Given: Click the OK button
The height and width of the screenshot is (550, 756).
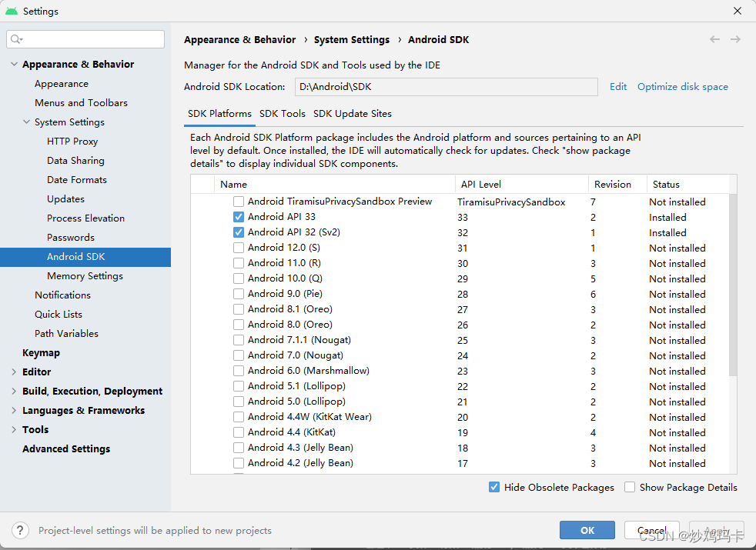Looking at the screenshot, I should (587, 530).
